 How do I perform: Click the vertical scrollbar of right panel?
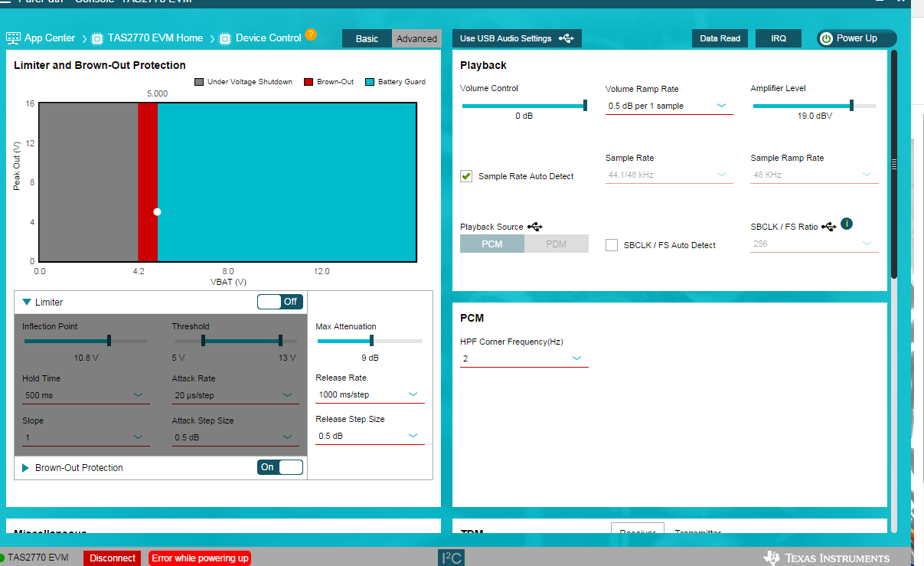click(x=893, y=164)
